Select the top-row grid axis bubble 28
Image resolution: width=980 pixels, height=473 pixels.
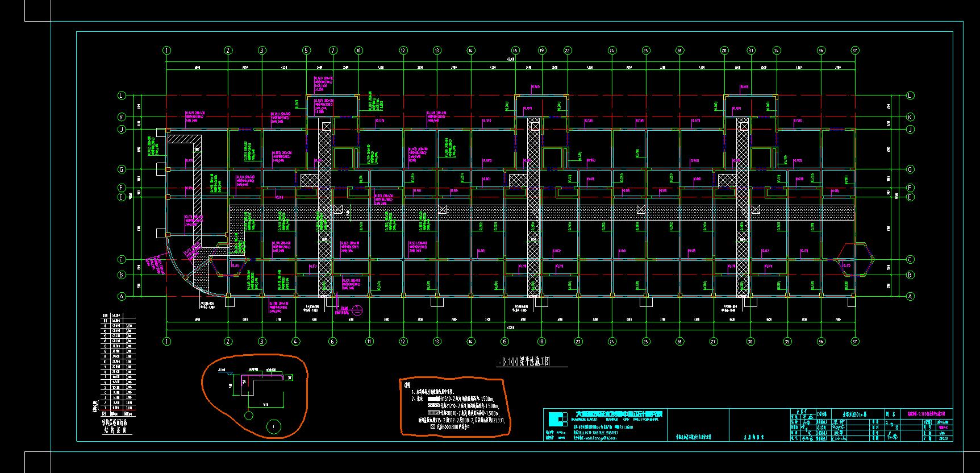724,50
